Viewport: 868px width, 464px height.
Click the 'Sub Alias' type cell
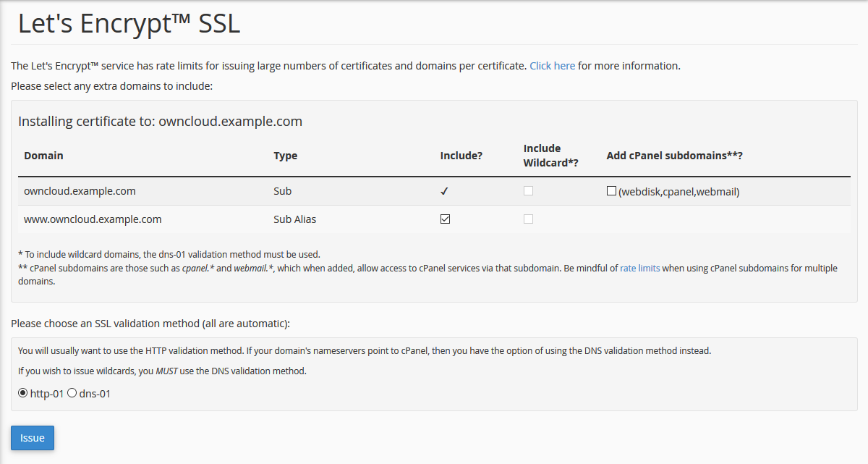click(x=294, y=219)
